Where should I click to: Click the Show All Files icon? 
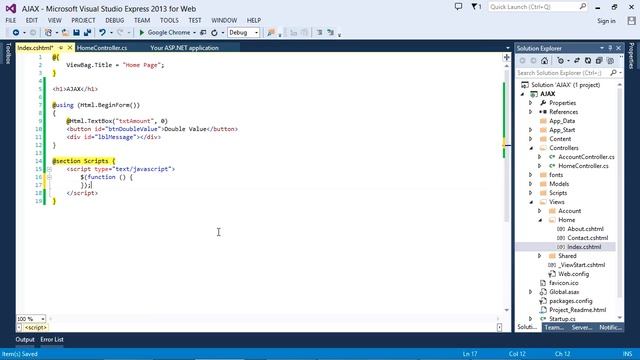(x=610, y=61)
